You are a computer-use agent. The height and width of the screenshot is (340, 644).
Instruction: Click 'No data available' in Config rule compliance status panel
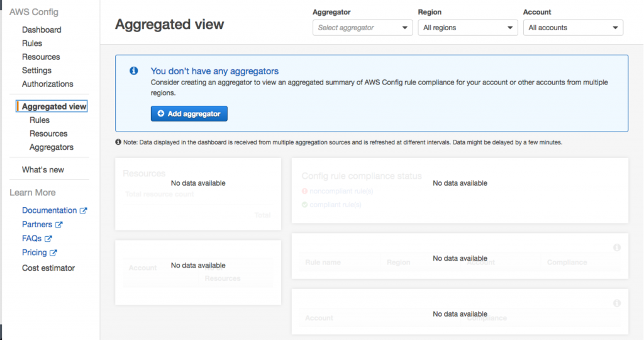pyautogui.click(x=460, y=183)
